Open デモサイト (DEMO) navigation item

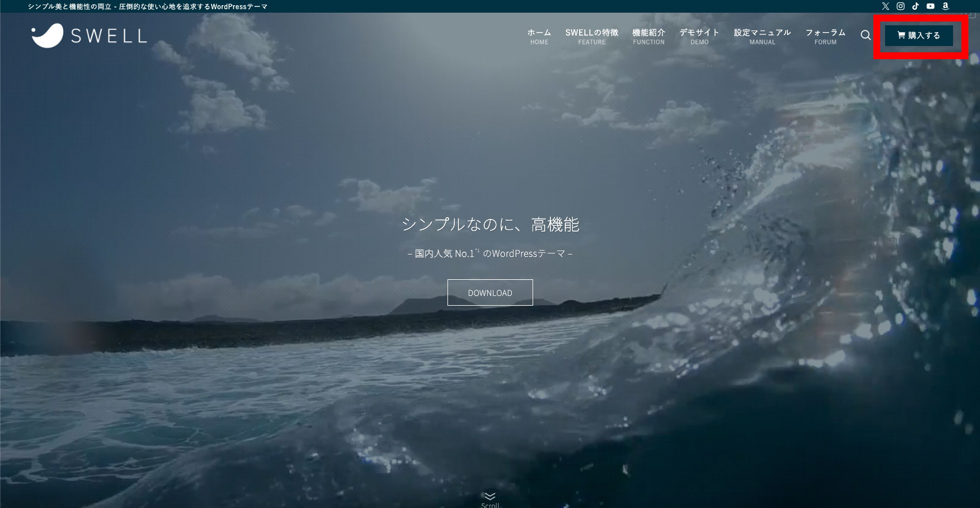[x=699, y=36]
